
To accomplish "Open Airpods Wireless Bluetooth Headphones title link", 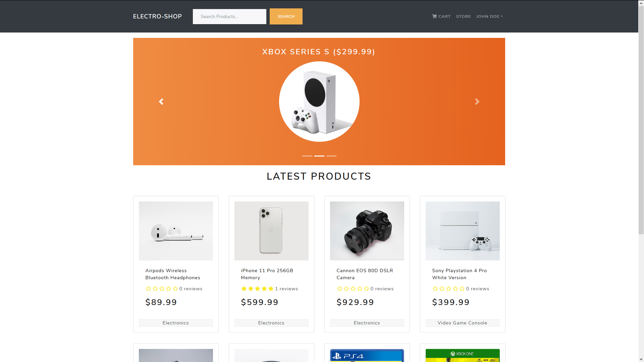I will tap(173, 274).
